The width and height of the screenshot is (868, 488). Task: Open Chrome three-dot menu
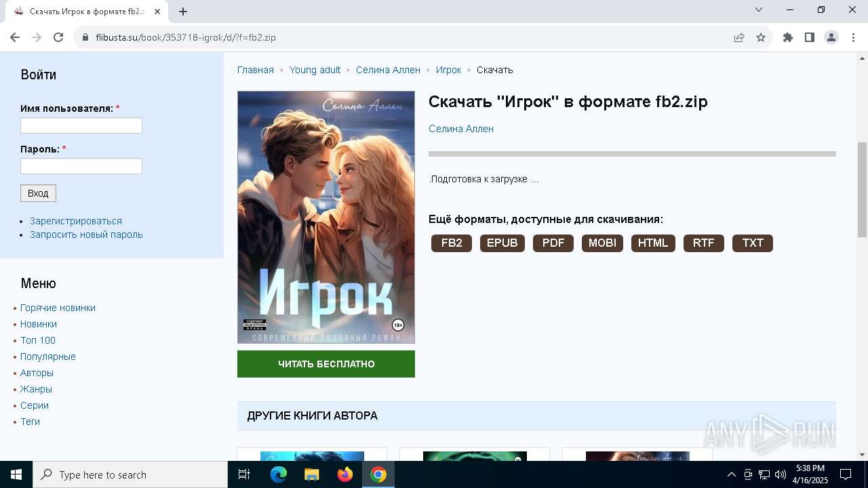(853, 37)
